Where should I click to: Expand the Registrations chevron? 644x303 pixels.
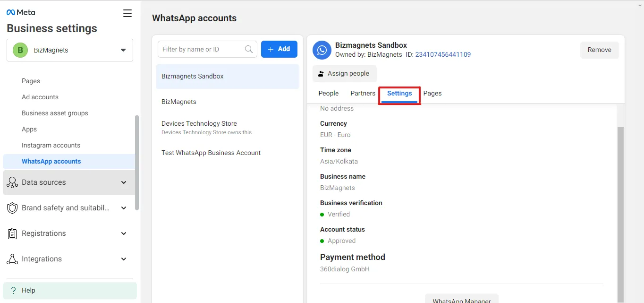[124, 234]
